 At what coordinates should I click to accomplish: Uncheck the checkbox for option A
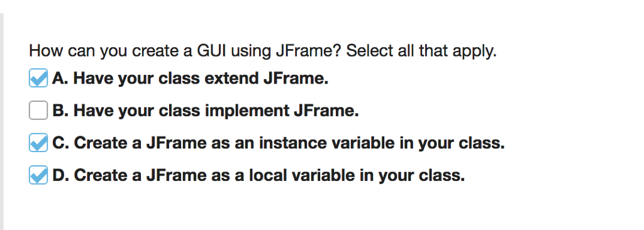point(38,78)
